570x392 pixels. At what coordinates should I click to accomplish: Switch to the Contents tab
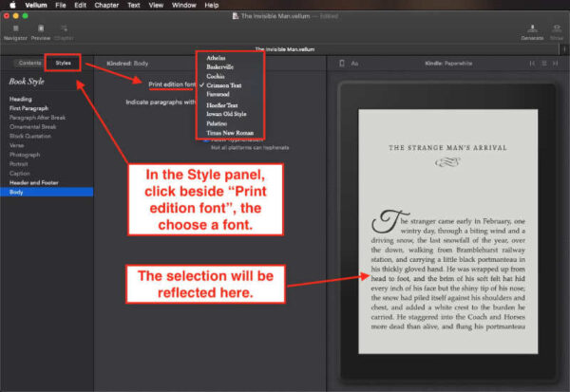click(29, 63)
